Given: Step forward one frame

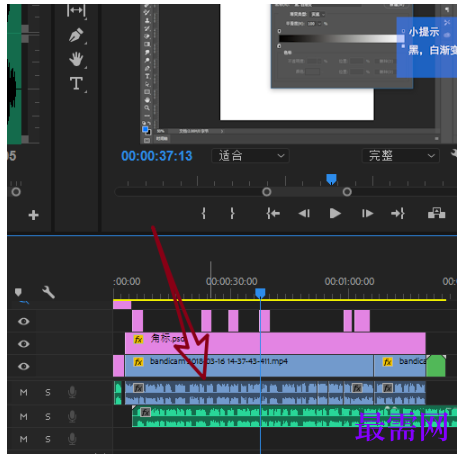Looking at the screenshot, I should [367, 213].
